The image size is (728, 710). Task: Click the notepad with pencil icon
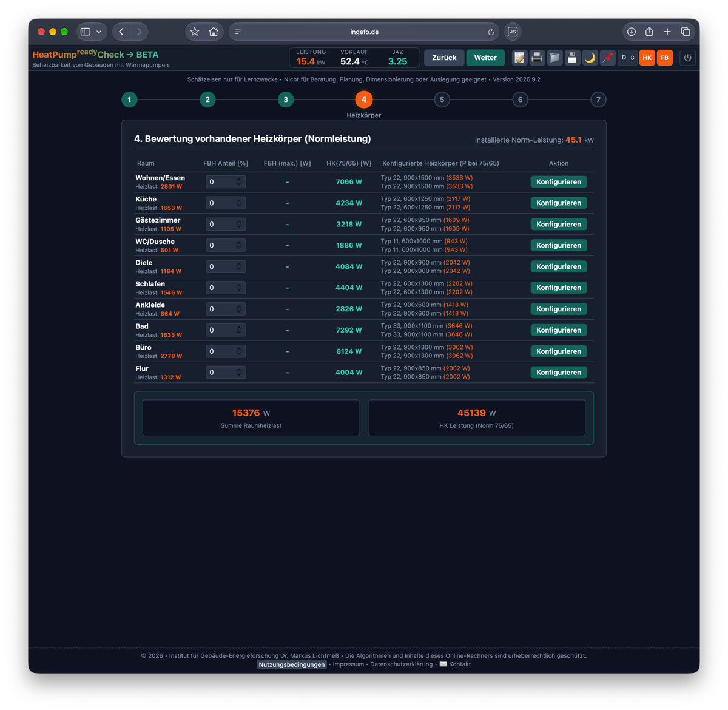519,58
